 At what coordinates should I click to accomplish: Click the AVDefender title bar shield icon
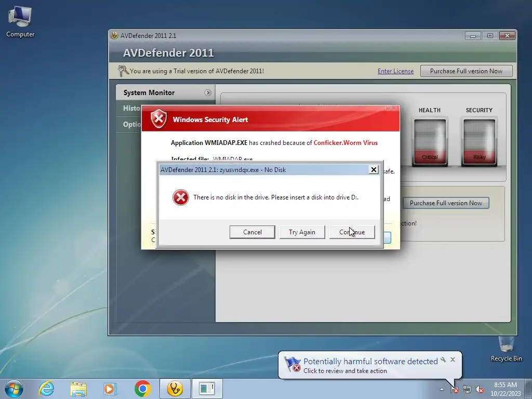point(115,35)
